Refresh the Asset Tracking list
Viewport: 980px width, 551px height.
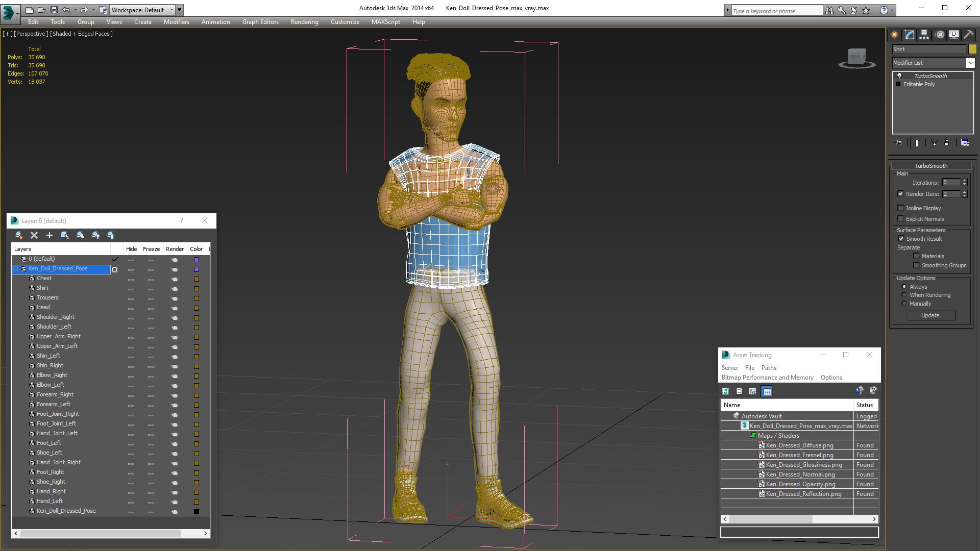pos(725,391)
